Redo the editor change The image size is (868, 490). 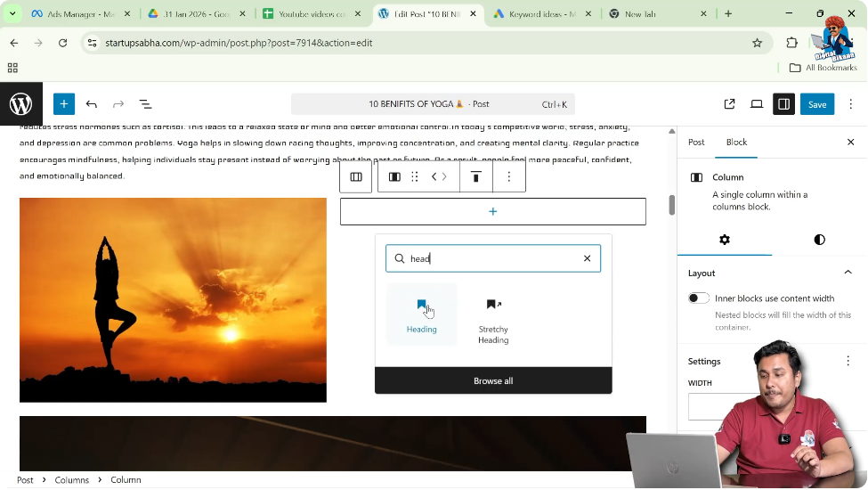pyautogui.click(x=118, y=104)
